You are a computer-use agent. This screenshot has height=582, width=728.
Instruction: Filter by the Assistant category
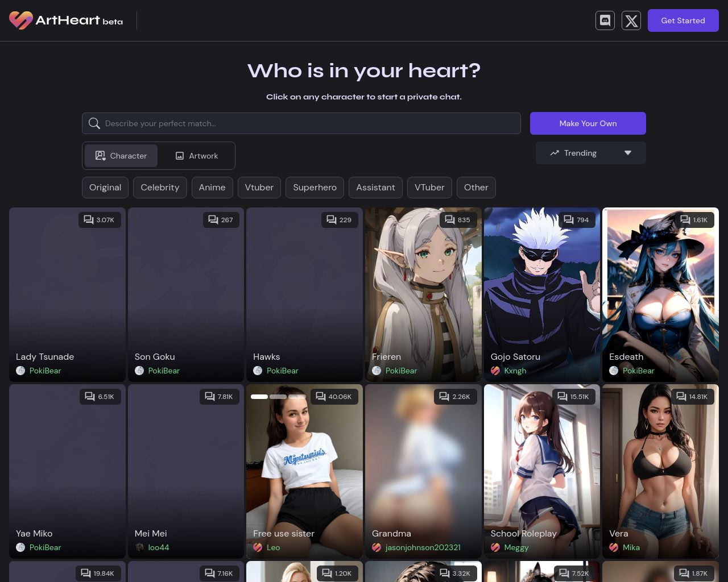(375, 188)
